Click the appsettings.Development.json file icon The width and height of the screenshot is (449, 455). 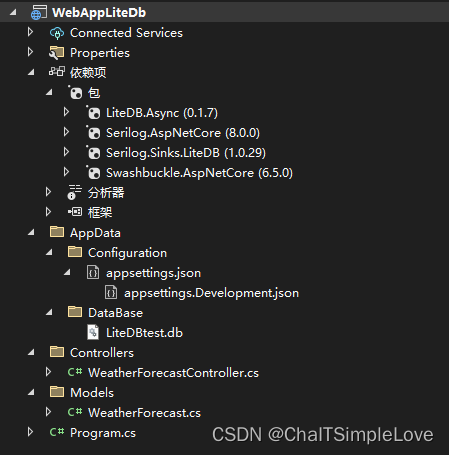pyautogui.click(x=111, y=292)
